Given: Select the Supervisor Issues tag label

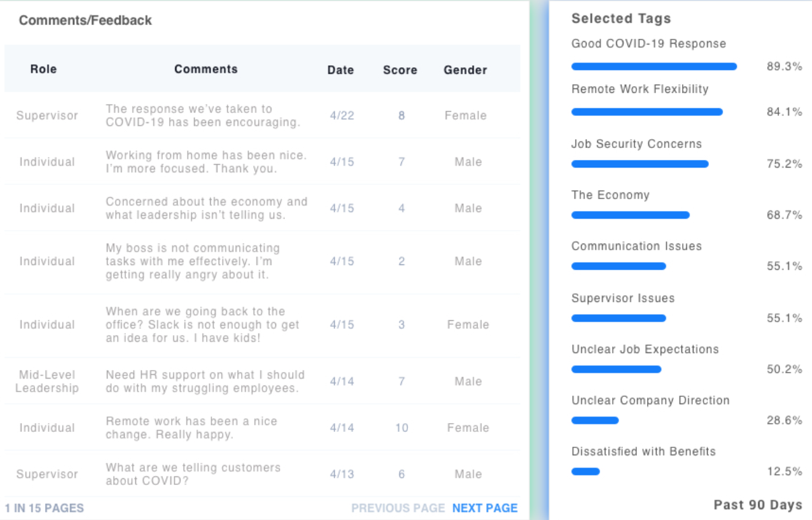Looking at the screenshot, I should (x=623, y=298).
